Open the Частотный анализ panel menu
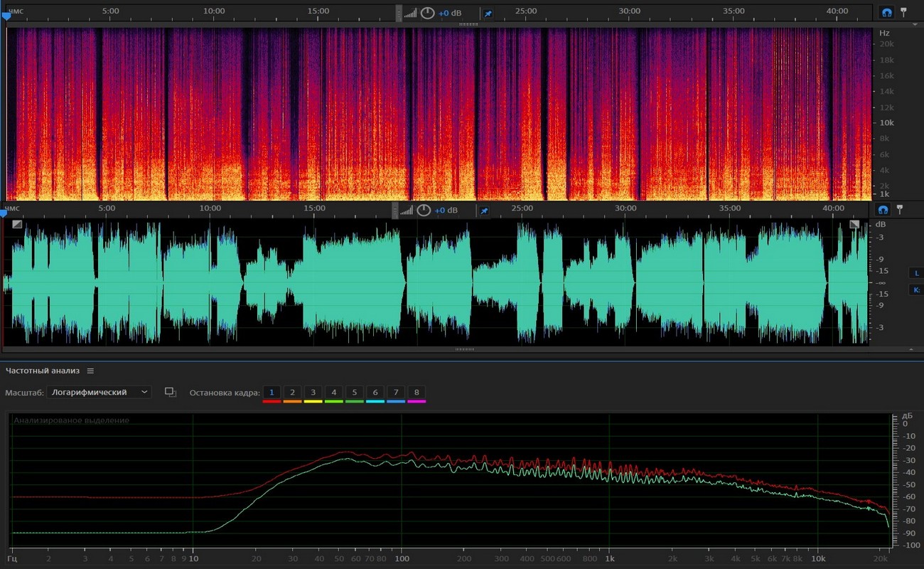Viewport: 924px width, 569px height. coord(90,371)
